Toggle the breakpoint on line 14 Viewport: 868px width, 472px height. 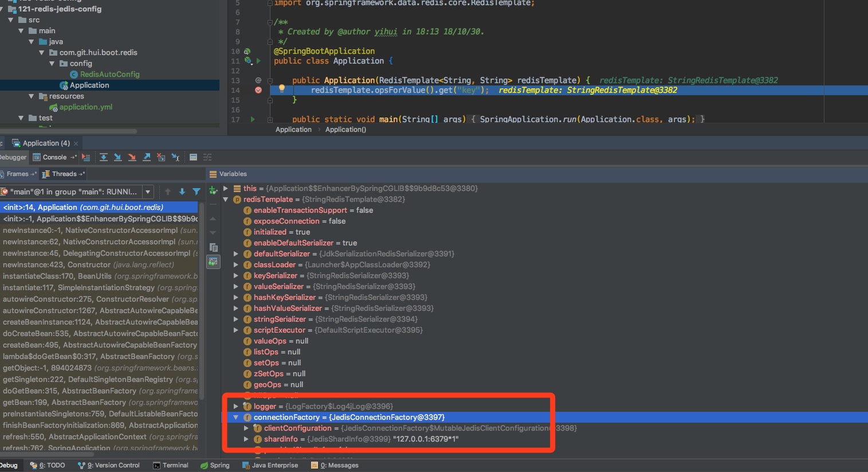pyautogui.click(x=258, y=90)
